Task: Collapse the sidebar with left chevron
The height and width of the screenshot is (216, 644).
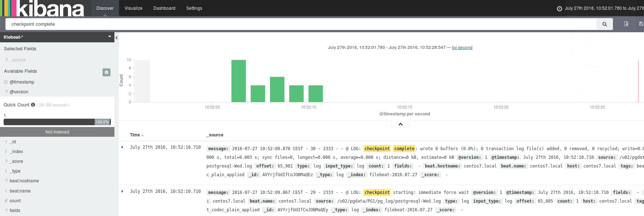Action: (117, 38)
